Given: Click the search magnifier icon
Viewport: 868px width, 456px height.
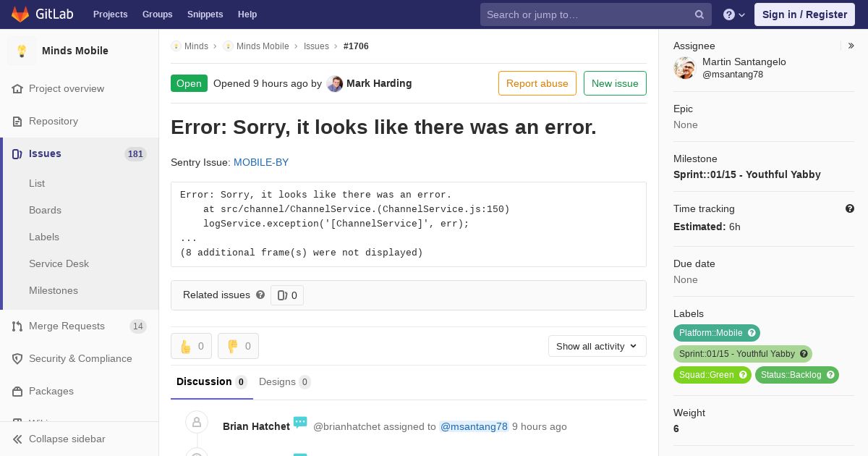Looking at the screenshot, I should click(x=699, y=14).
